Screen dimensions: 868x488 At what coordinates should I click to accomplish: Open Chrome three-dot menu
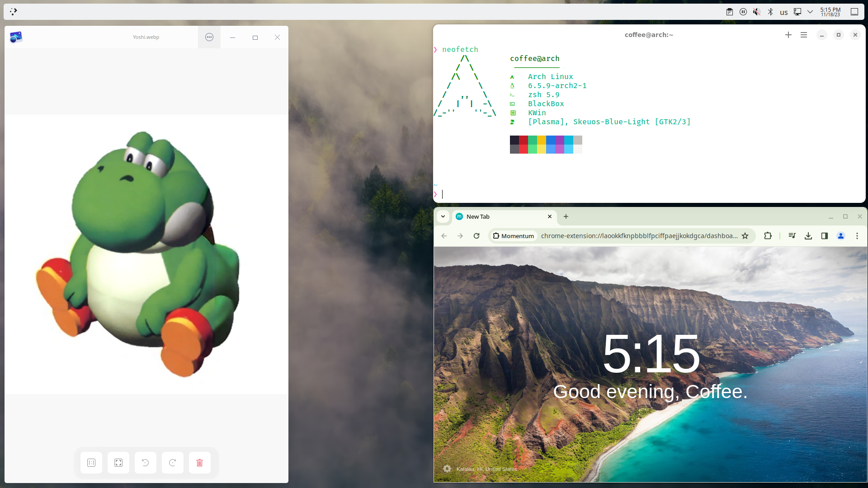[857, 236]
